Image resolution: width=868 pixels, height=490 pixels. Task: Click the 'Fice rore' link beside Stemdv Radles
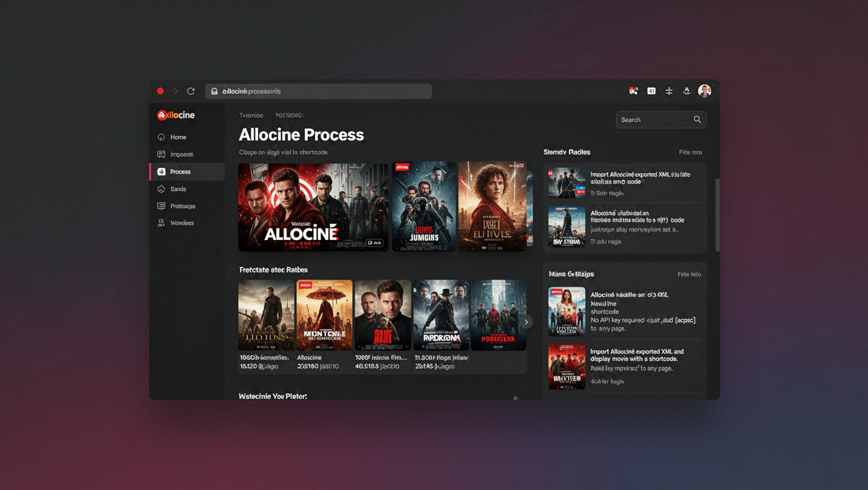pos(690,152)
